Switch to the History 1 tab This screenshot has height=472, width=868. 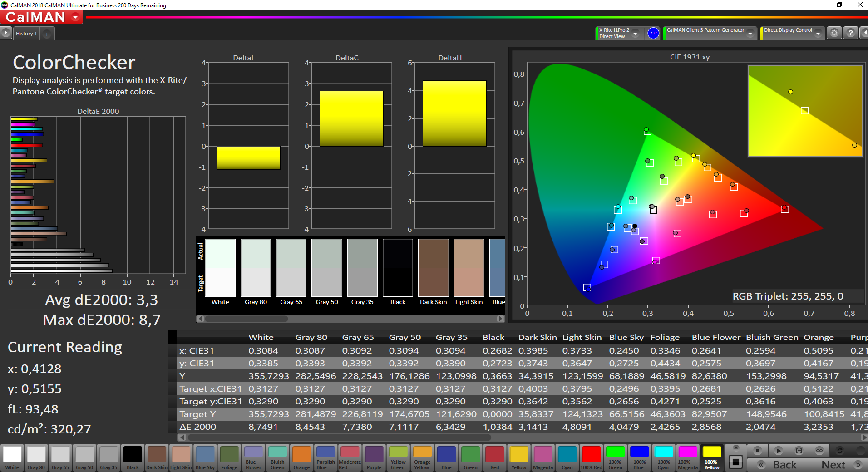[x=26, y=34]
